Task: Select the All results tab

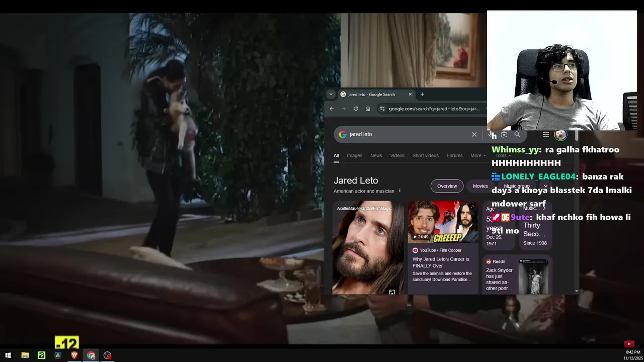Action: (336, 156)
